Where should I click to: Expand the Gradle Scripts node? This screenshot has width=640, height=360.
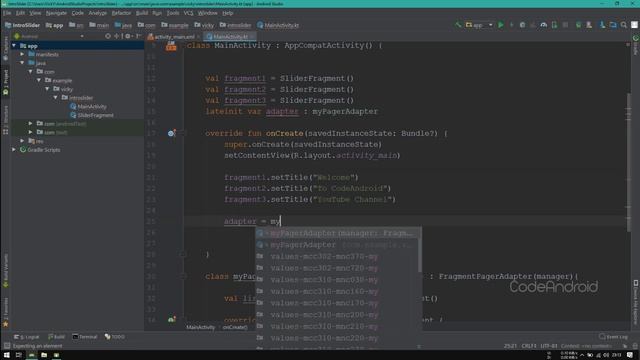click(14, 149)
